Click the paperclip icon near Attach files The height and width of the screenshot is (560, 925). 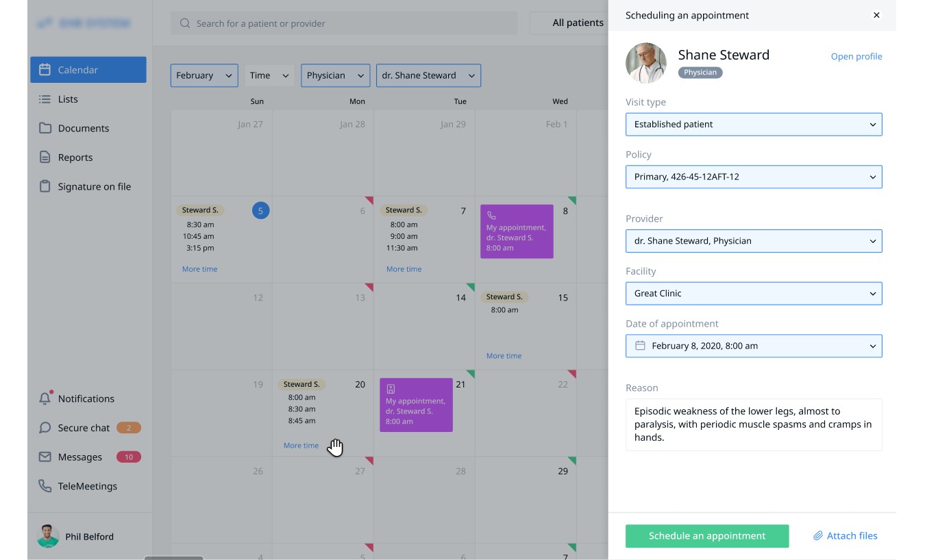818,536
